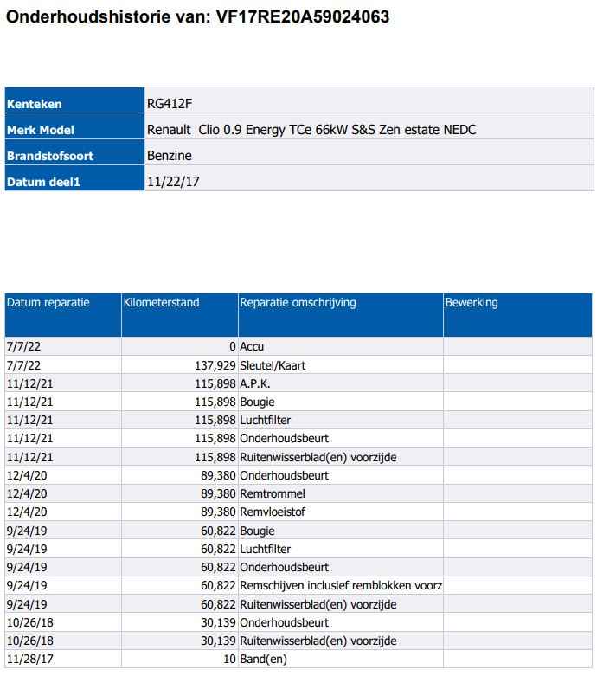Click the date '7/7/22' in the Sleutel/Kaart row
616x689 pixels.
click(x=23, y=365)
